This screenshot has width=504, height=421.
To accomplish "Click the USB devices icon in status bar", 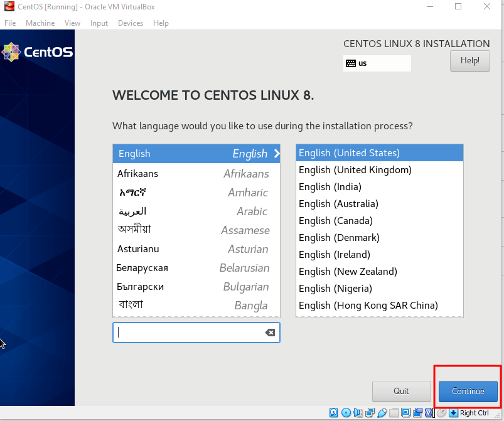I will click(x=382, y=413).
